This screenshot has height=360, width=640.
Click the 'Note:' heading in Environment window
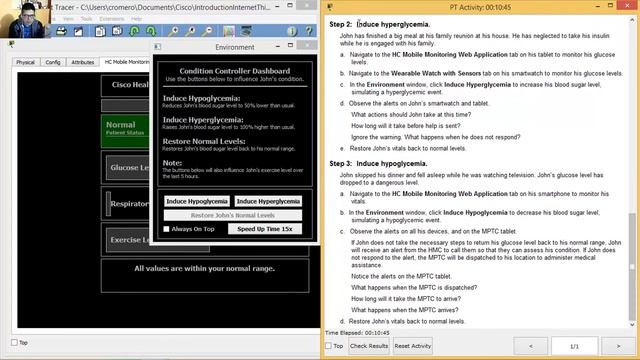click(172, 163)
